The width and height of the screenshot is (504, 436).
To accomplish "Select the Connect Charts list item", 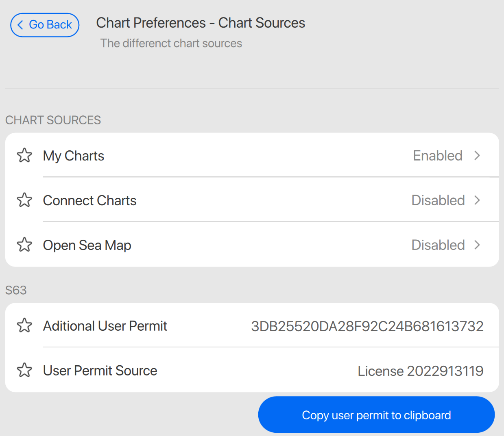I will coord(89,201).
